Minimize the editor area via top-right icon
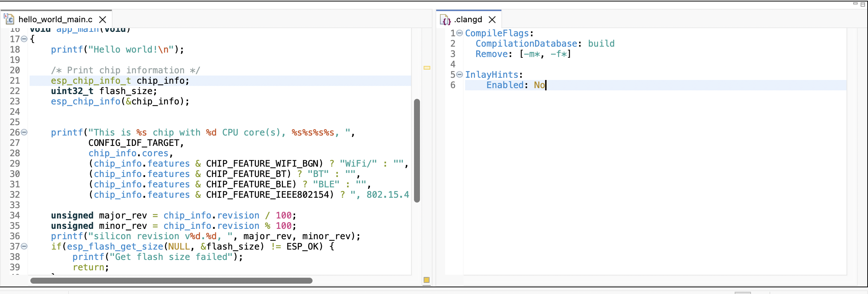The height and width of the screenshot is (294, 868). tap(855, 4)
